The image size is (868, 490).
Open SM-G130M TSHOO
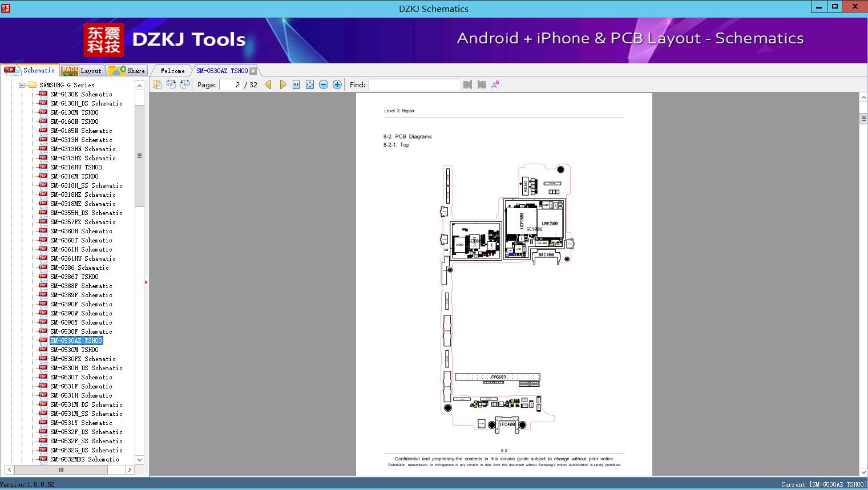click(x=74, y=112)
